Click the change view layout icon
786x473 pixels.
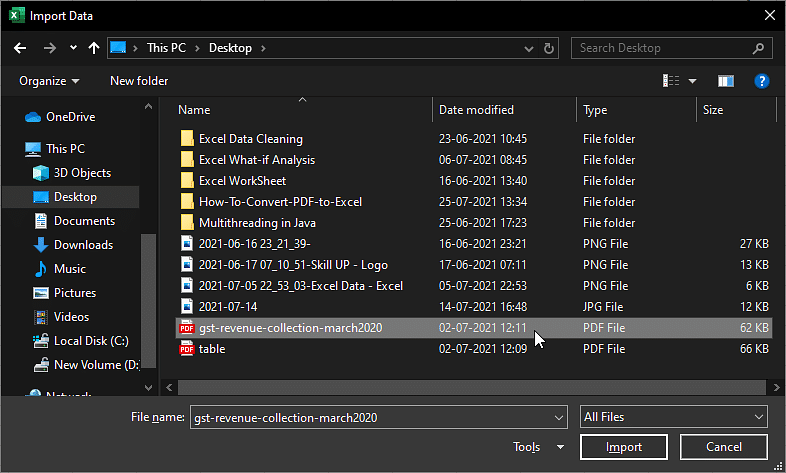coord(671,81)
